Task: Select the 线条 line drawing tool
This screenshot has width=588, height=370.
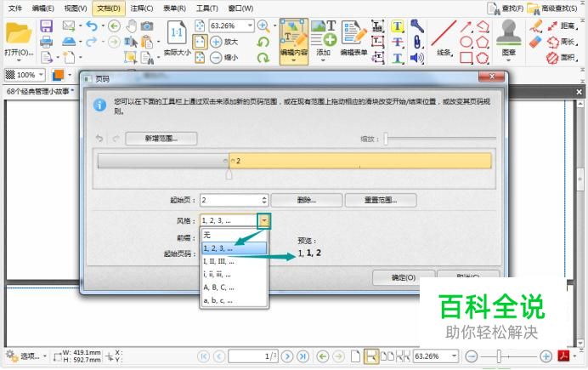Action: tap(444, 38)
